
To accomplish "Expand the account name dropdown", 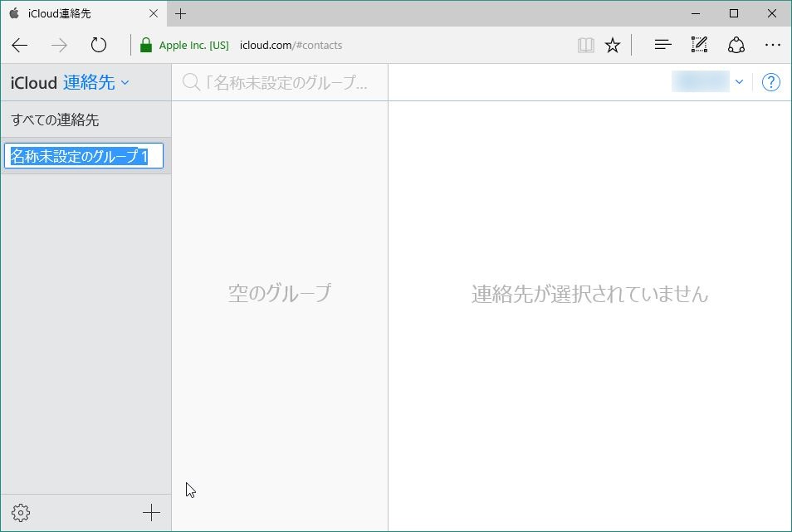I will click(x=738, y=82).
